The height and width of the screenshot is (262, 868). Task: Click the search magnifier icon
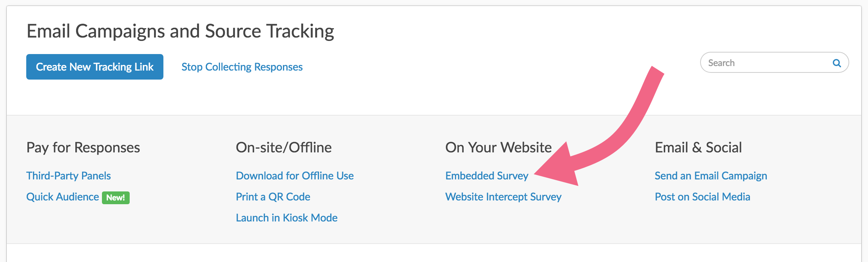837,63
